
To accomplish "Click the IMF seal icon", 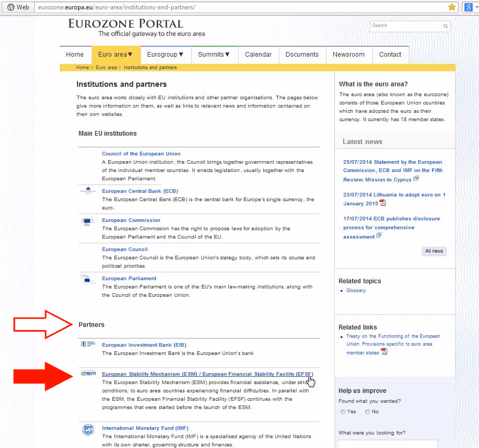I will (x=88, y=430).
